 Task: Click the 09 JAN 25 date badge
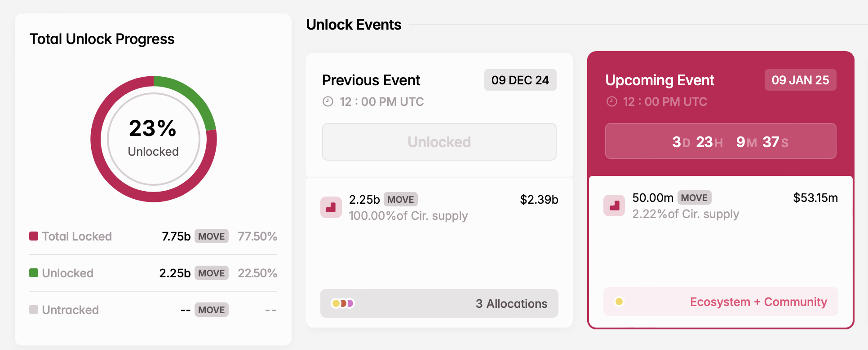800,80
